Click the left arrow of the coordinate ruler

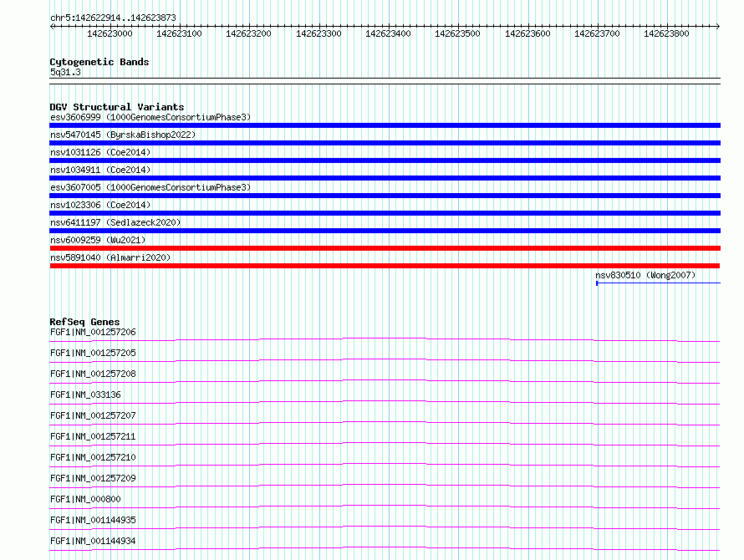(52, 26)
